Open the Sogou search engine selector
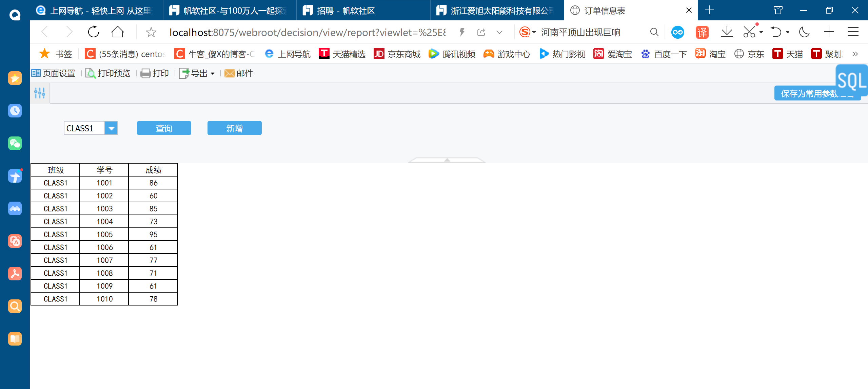Viewport: 868px width, 389px height. click(528, 32)
